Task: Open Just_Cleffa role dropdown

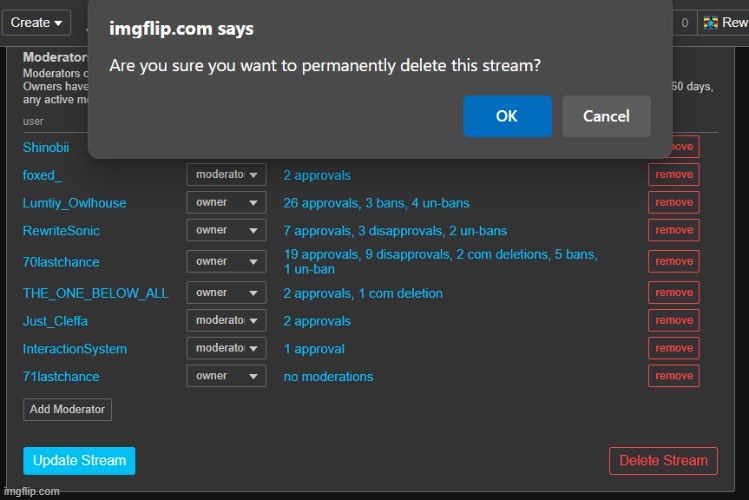Action: pos(226,320)
